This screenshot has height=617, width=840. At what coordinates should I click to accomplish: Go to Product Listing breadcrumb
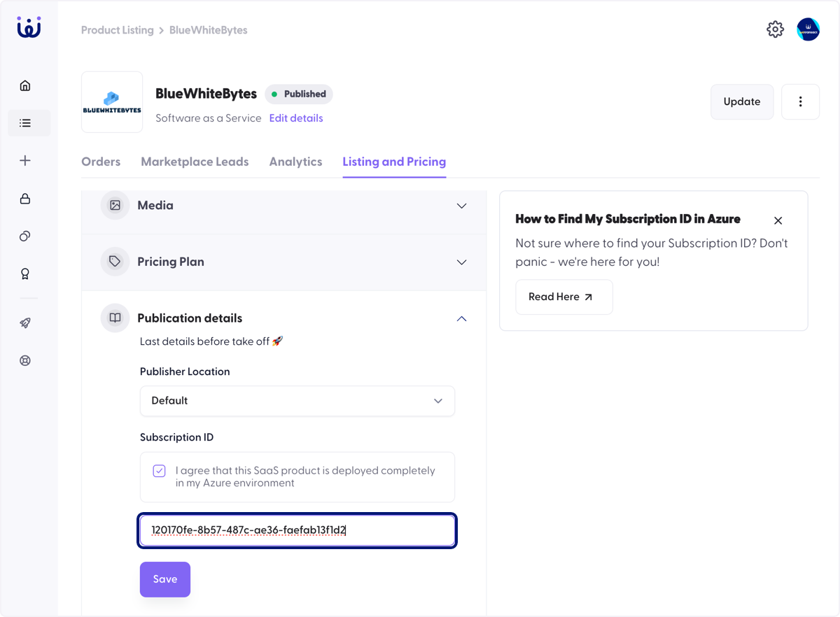[117, 30]
